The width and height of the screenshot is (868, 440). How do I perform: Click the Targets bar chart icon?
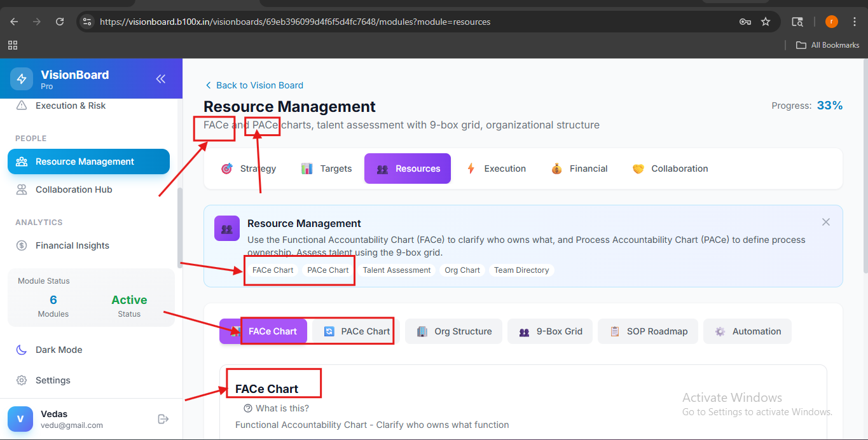307,168
